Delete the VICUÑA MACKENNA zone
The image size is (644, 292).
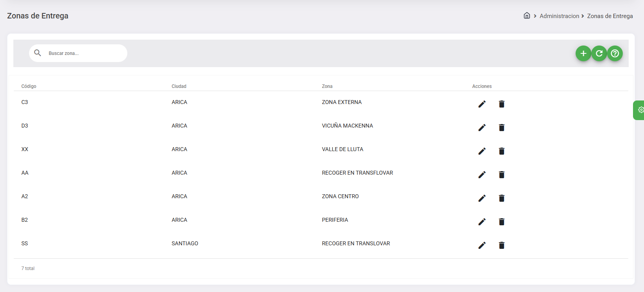501,128
